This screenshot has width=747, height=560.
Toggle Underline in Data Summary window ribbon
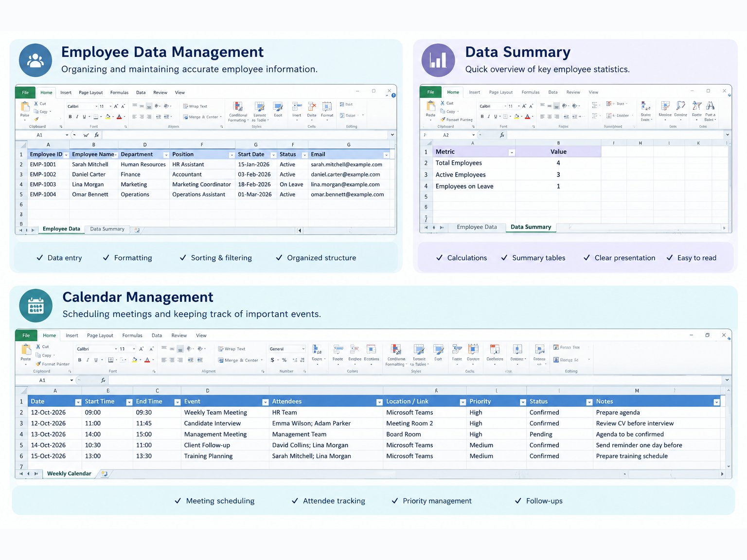coord(496,117)
